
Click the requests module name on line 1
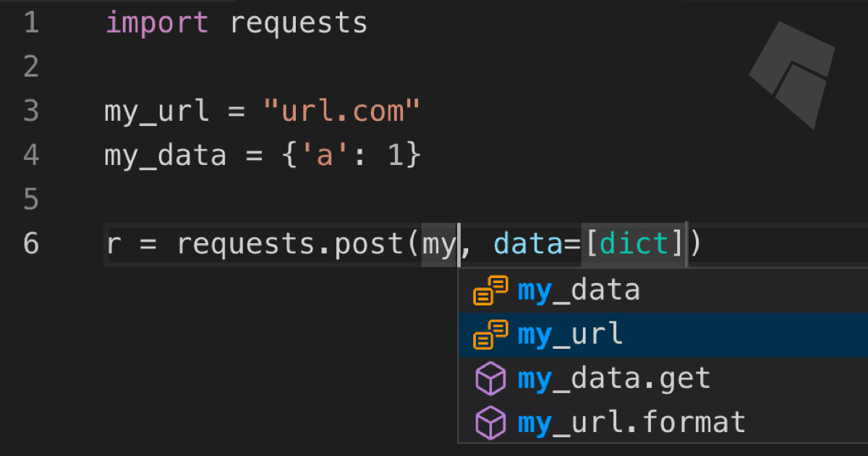click(299, 23)
